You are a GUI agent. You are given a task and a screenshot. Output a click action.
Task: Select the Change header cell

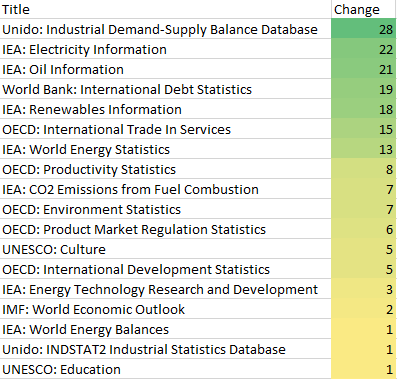[364, 9]
